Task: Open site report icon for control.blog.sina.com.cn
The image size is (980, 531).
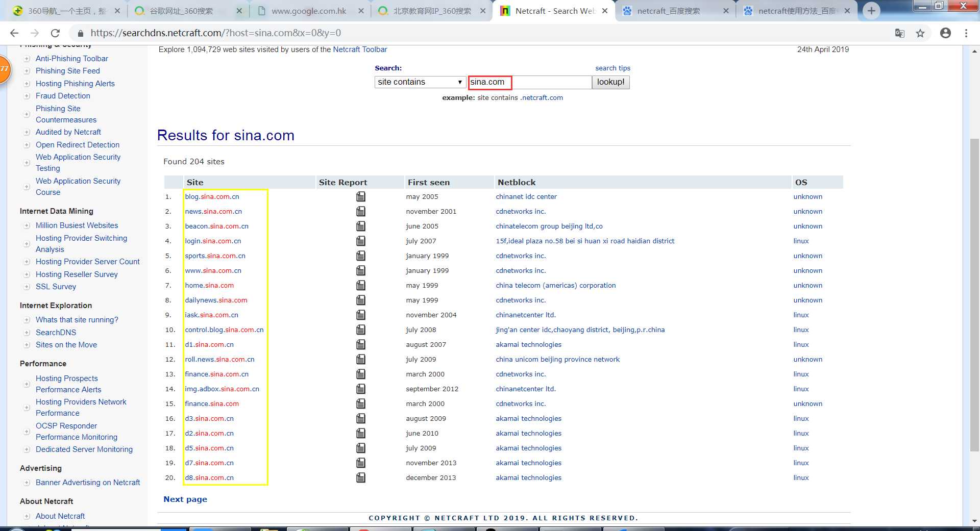Action: click(361, 330)
